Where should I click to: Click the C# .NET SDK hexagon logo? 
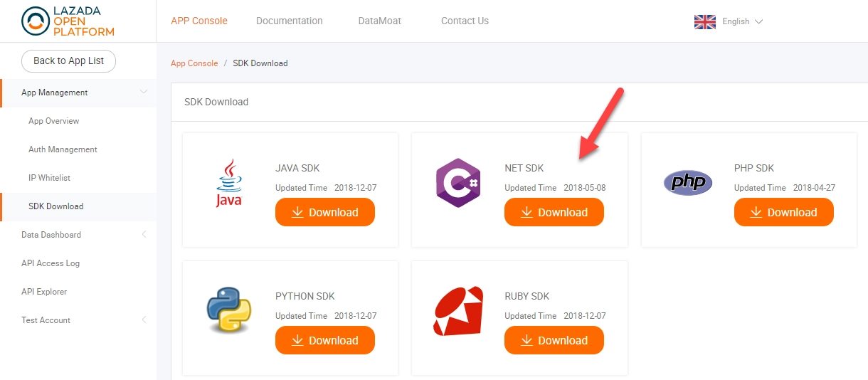coord(458,183)
